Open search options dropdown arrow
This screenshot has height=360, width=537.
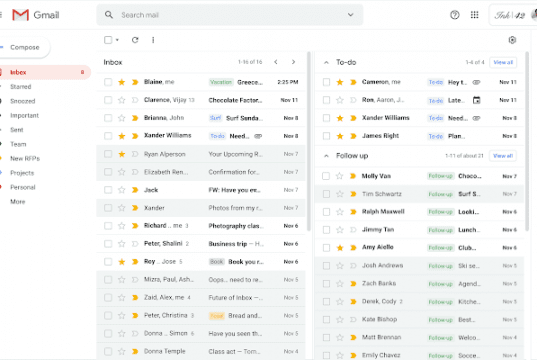[x=350, y=15]
